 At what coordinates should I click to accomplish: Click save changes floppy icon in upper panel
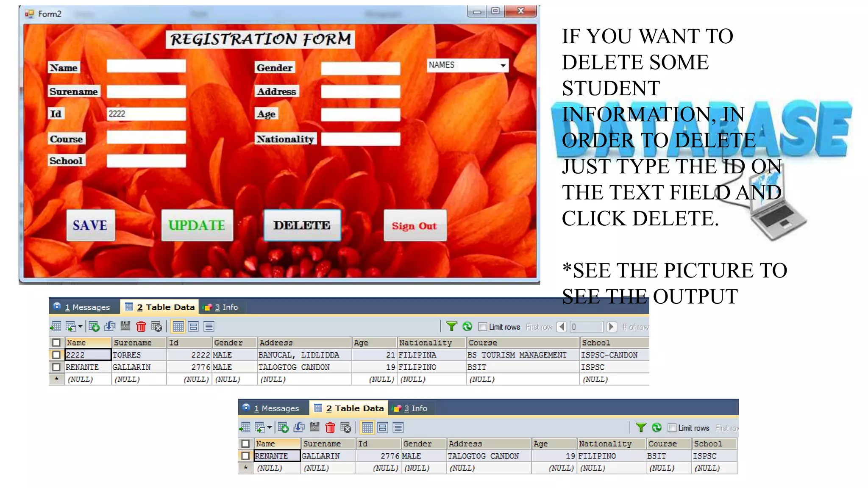[x=125, y=326]
